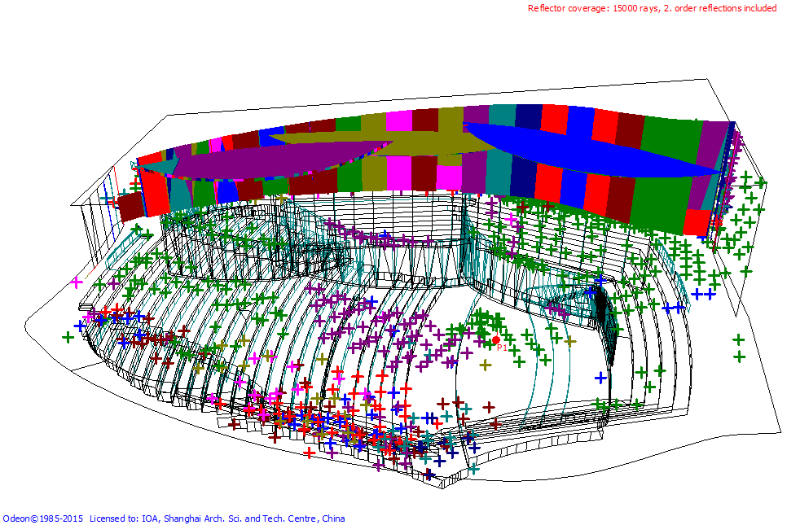Click the red 'P1' label text

tap(501, 349)
